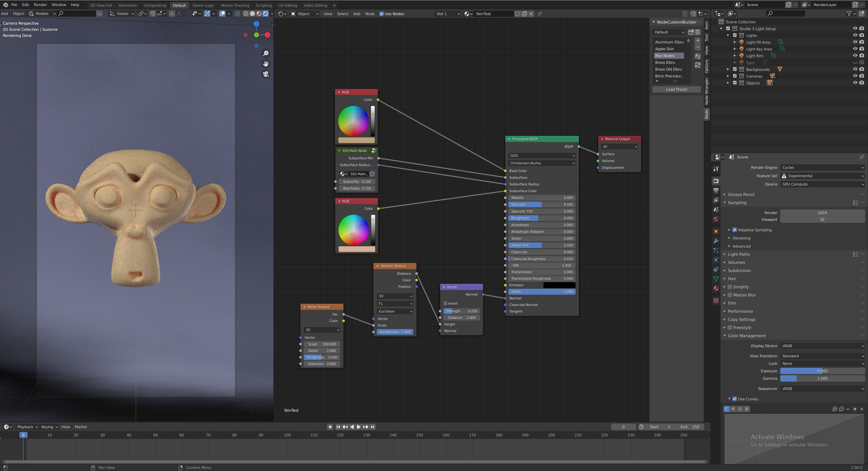
Task: Jump to the last frame playback control
Action: tap(373, 426)
